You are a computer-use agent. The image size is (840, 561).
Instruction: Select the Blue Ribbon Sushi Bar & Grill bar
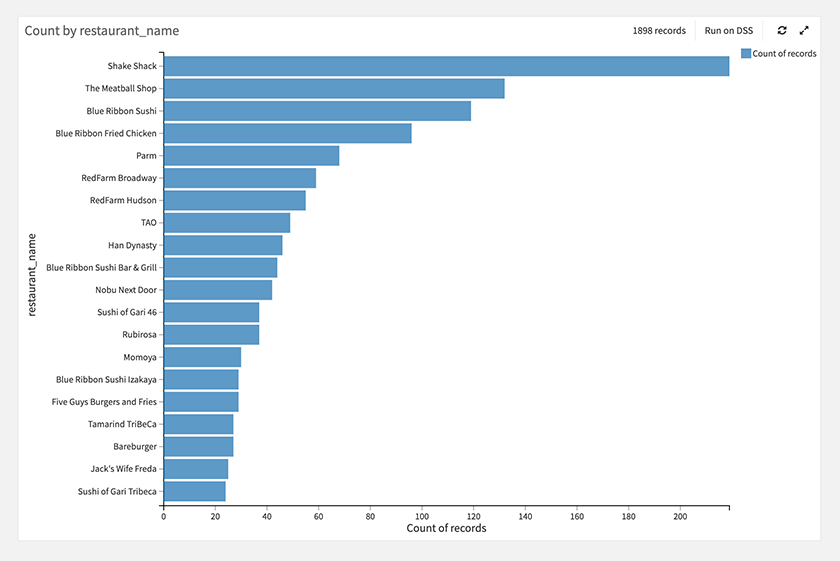pyautogui.click(x=220, y=267)
